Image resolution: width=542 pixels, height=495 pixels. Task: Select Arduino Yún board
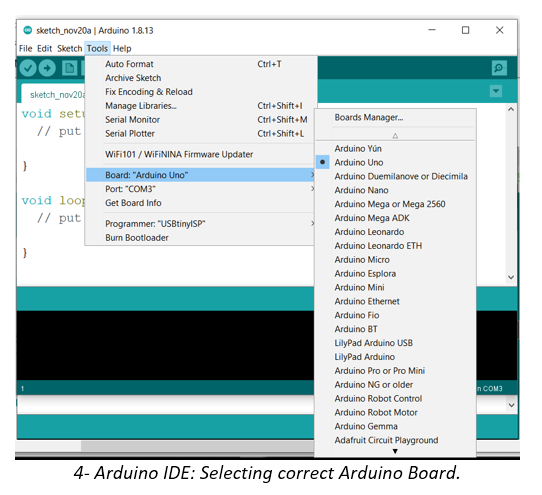point(395,148)
